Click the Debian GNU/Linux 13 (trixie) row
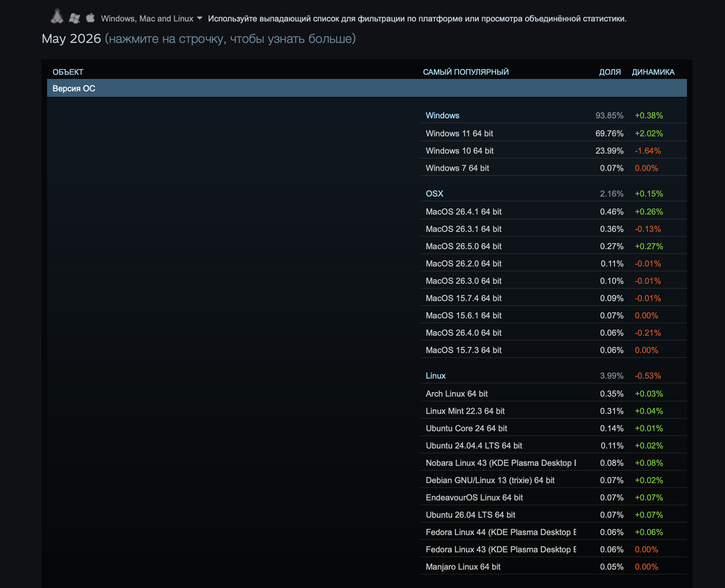 point(553,480)
